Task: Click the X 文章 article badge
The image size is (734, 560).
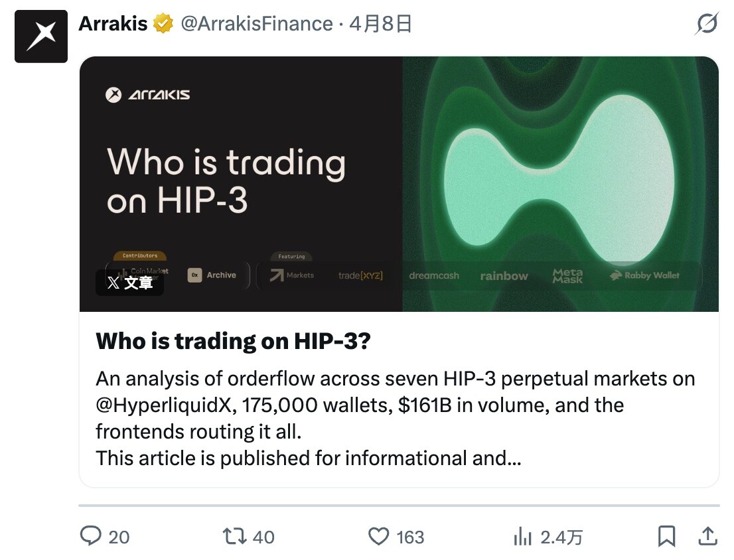Action: (130, 283)
